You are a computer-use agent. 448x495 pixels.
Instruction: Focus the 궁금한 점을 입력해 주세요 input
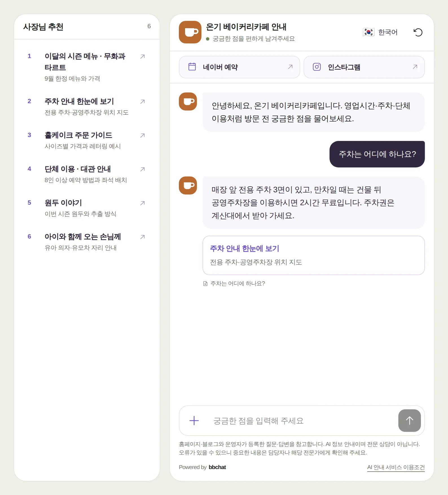302,421
